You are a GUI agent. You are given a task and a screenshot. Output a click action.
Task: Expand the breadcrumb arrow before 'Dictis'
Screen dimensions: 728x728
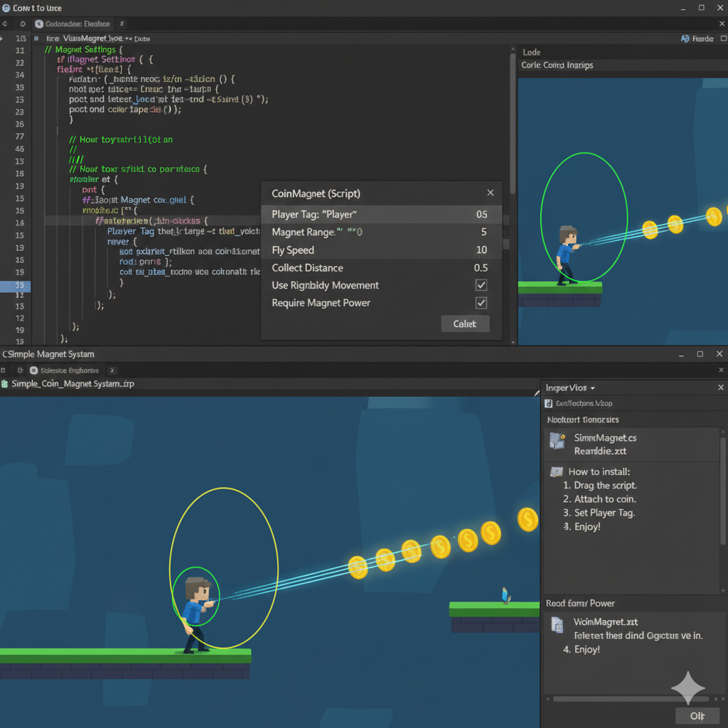pos(129,38)
